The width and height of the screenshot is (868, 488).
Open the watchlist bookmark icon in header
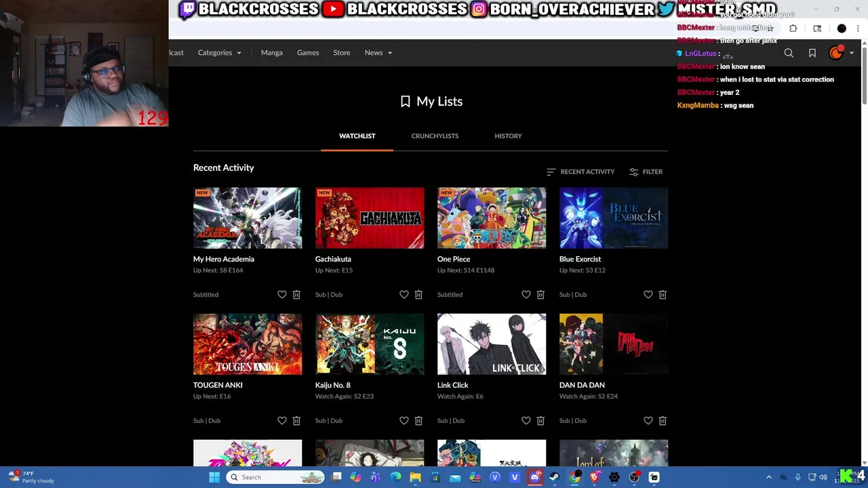(x=812, y=53)
